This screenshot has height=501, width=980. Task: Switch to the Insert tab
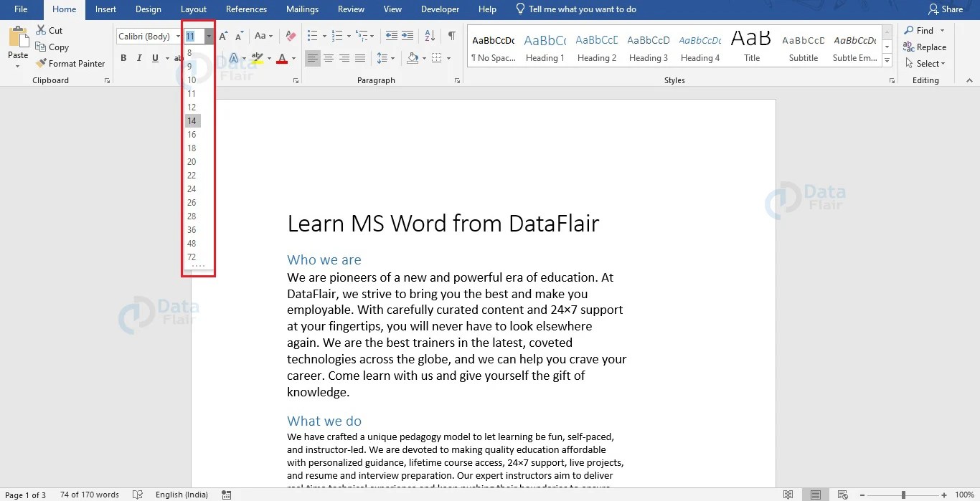pyautogui.click(x=105, y=9)
